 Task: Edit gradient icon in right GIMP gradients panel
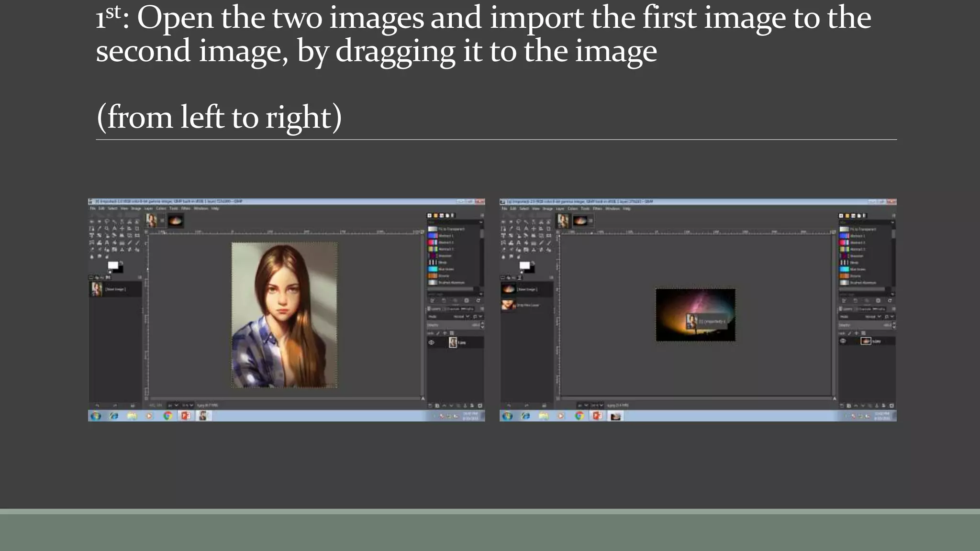[844, 300]
